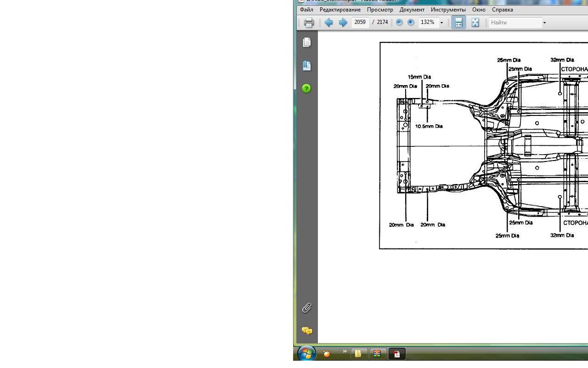Open the Окно menu
This screenshot has height=368, width=588.
(x=479, y=10)
